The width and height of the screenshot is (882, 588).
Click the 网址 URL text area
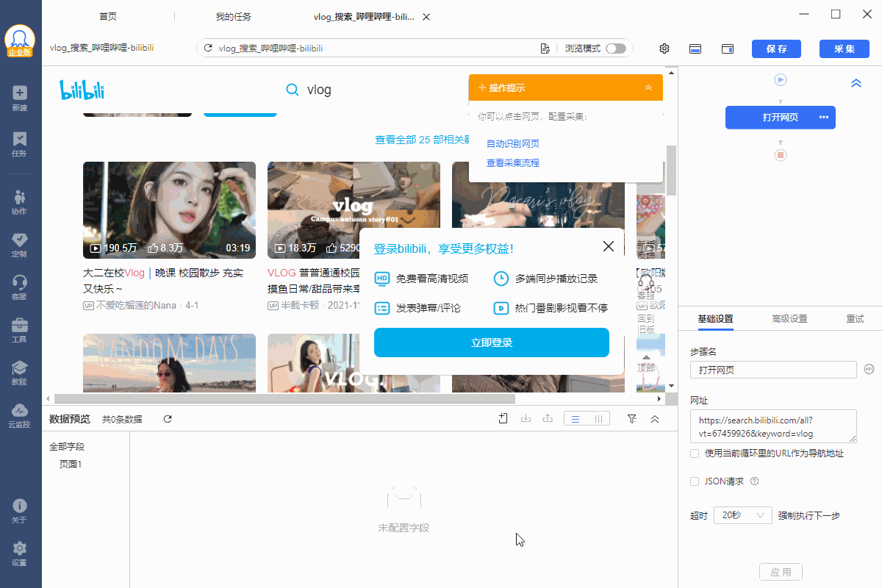[773, 426]
